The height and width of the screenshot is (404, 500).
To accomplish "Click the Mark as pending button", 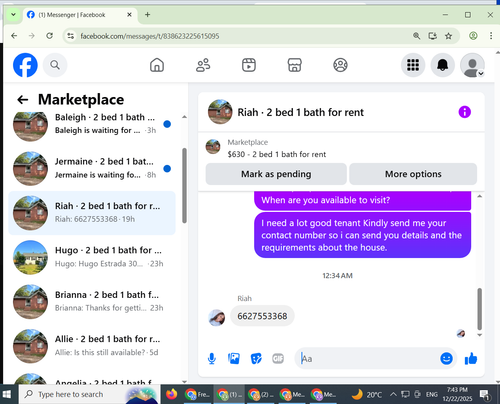I will coord(276,174).
